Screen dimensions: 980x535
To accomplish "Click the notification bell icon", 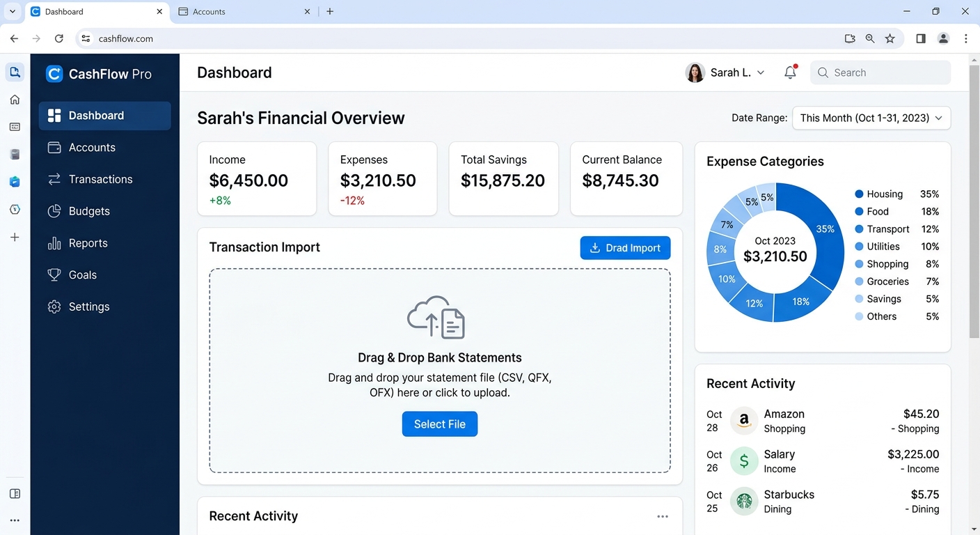I will tap(790, 72).
